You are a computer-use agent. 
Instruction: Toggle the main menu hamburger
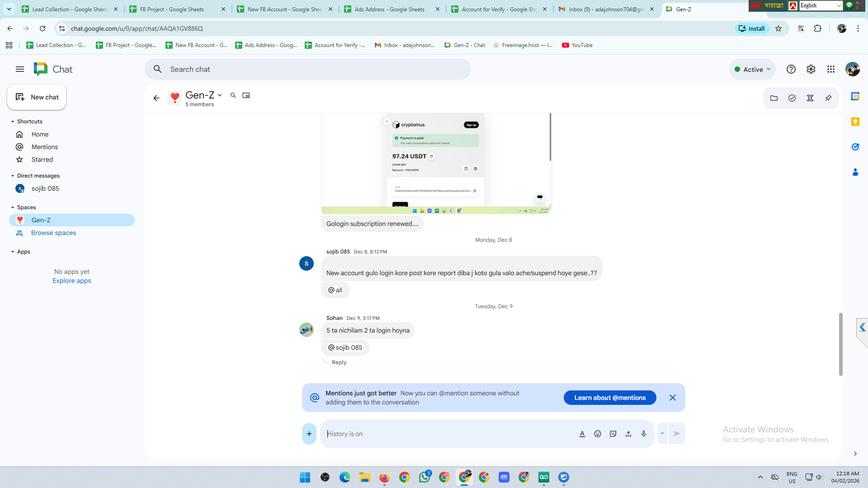point(20,69)
